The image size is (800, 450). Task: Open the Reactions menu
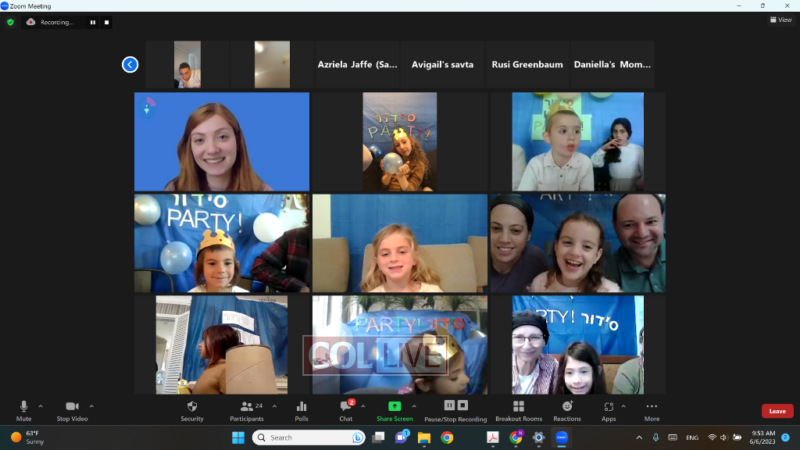567,409
